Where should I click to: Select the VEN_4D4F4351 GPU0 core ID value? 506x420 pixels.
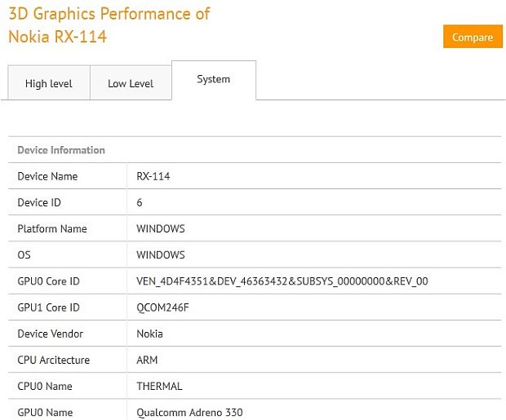(282, 281)
